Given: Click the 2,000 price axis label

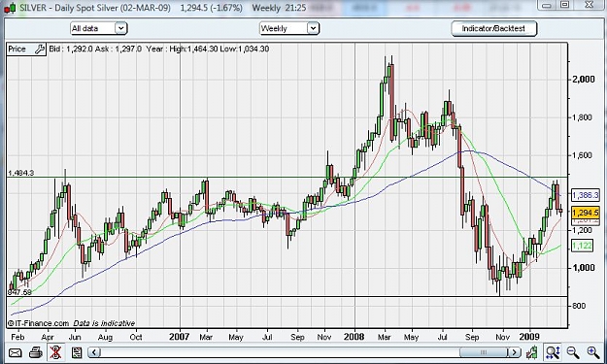Looking at the screenshot, I should (x=584, y=80).
